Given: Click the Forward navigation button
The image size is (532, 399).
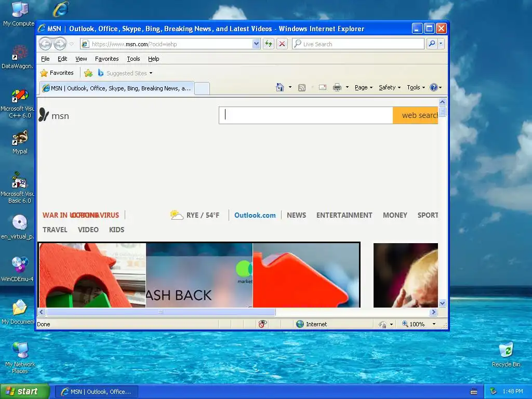Looking at the screenshot, I should pos(60,44).
